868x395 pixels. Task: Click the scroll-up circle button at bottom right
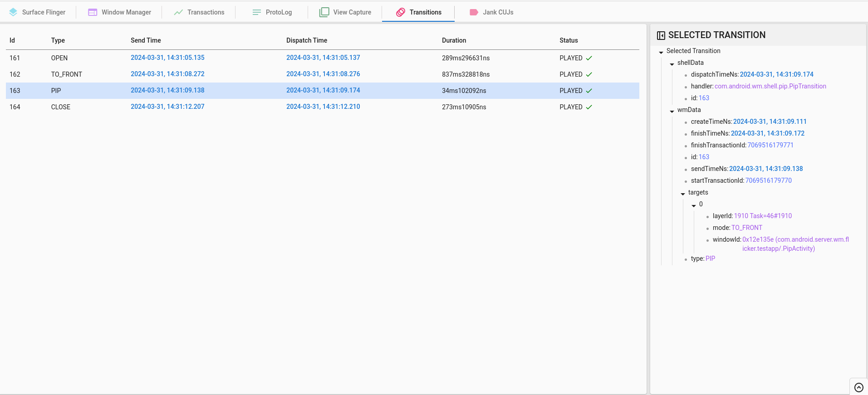[858, 387]
